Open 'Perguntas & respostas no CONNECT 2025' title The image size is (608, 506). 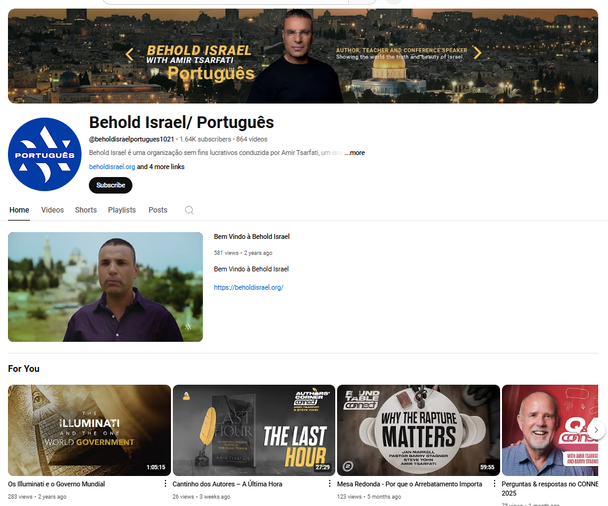pyautogui.click(x=549, y=489)
